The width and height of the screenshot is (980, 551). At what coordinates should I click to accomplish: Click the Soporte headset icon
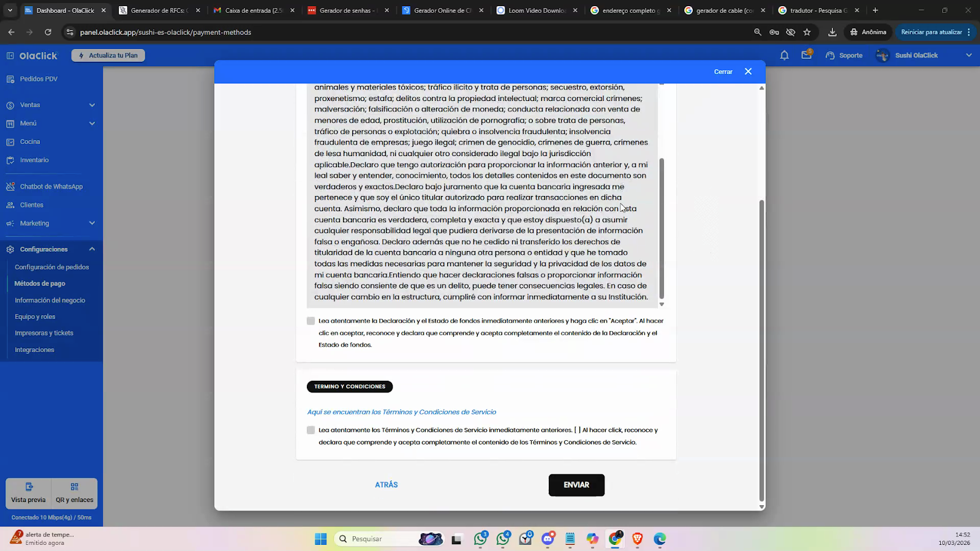click(831, 56)
